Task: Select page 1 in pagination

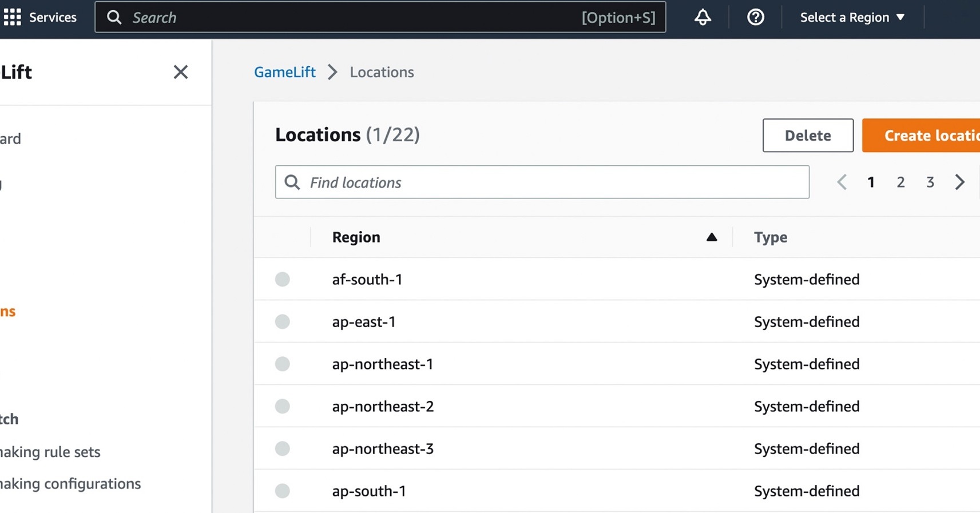Action: (x=871, y=182)
